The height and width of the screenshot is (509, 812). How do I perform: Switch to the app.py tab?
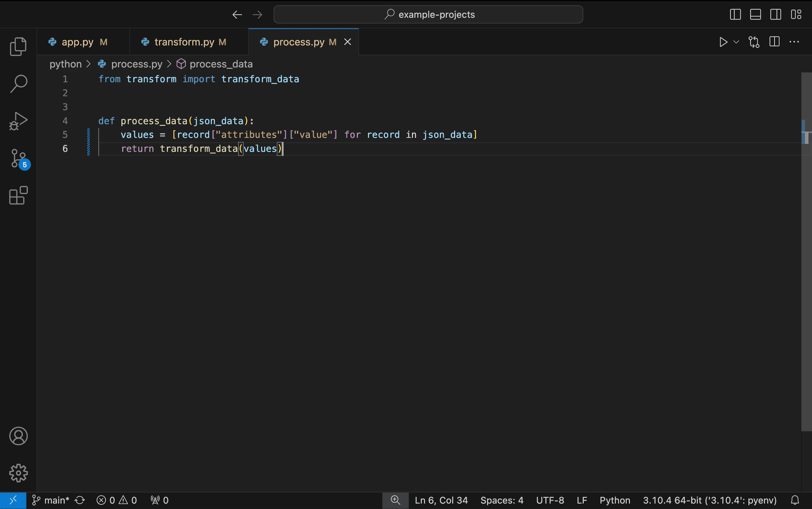78,42
